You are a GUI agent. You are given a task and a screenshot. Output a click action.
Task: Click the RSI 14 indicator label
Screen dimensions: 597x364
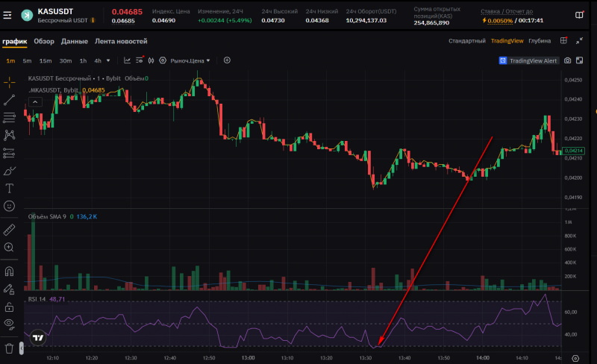pyautogui.click(x=37, y=299)
